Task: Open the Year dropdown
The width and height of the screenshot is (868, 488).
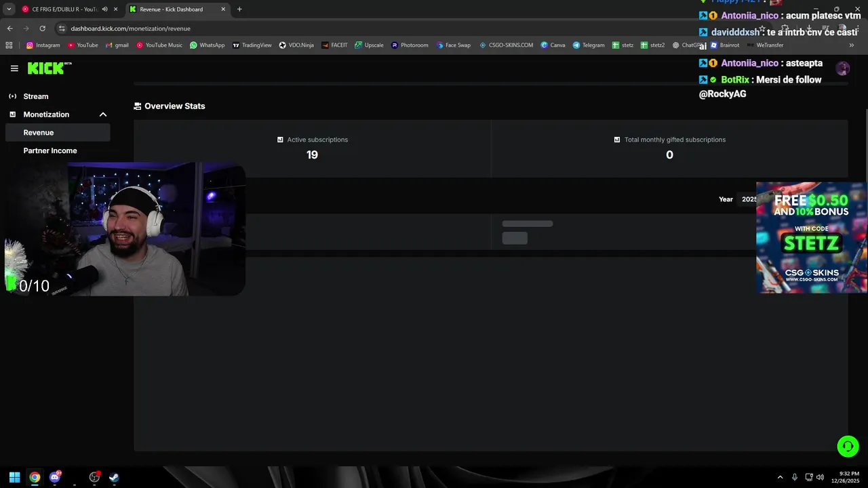Action: point(749,199)
